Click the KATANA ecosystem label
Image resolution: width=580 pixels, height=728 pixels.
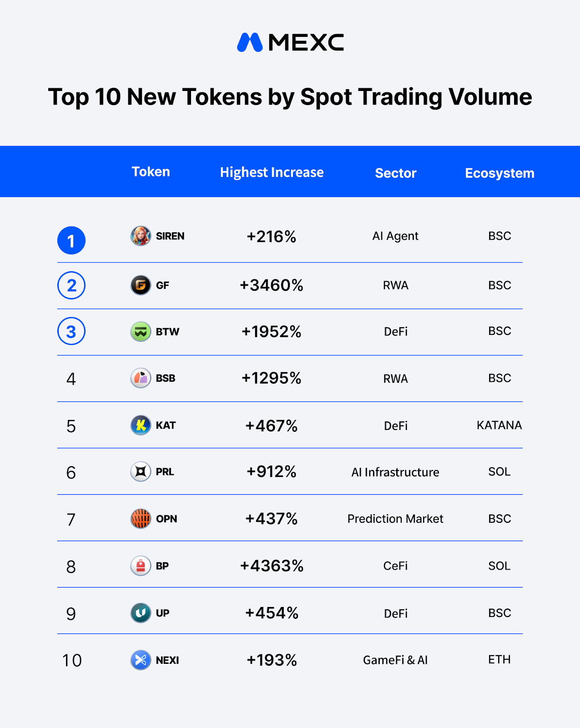pos(499,425)
